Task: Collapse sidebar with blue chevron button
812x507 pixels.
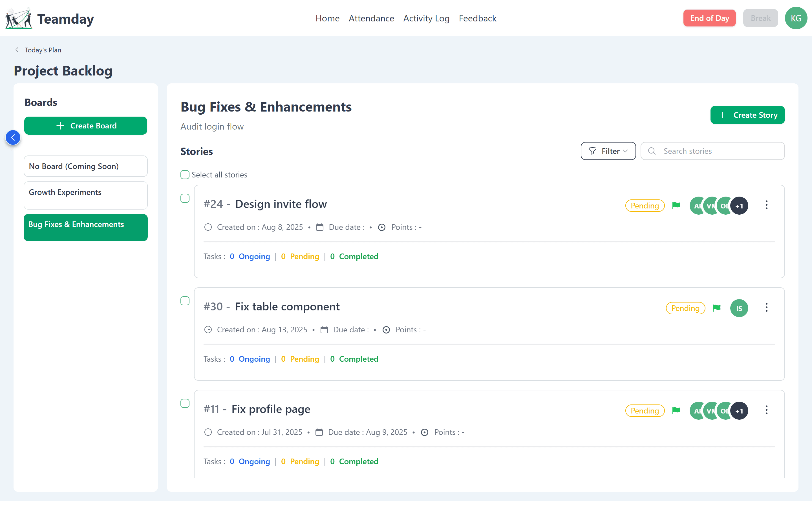Action: pos(13,137)
